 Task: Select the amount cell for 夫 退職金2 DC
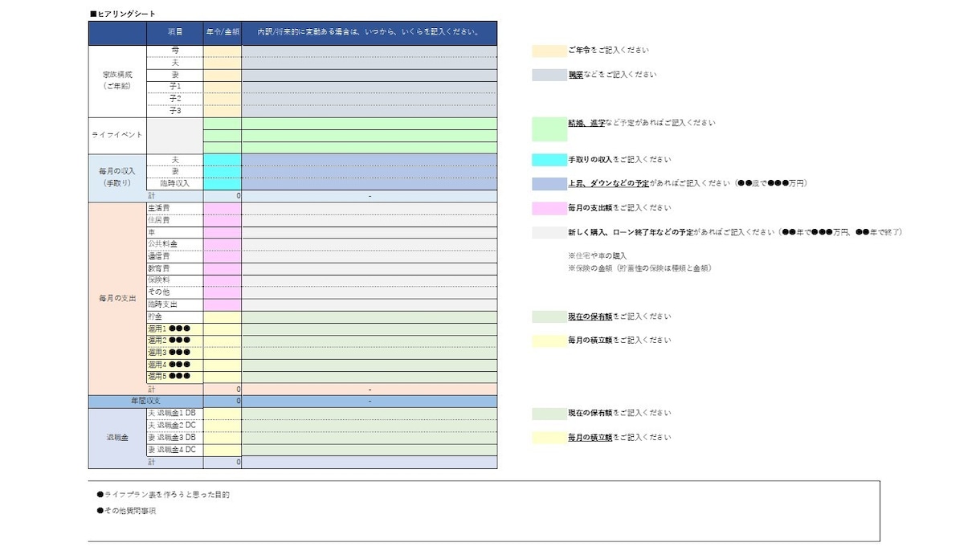[223, 426]
